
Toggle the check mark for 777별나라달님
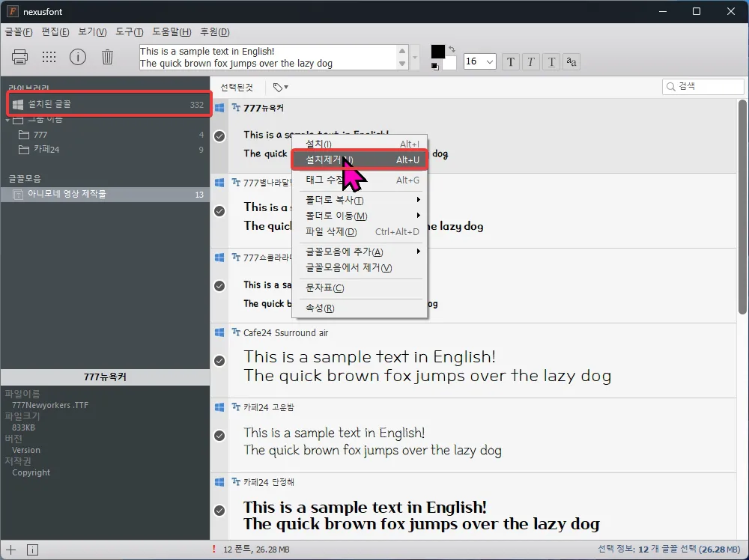point(219,211)
